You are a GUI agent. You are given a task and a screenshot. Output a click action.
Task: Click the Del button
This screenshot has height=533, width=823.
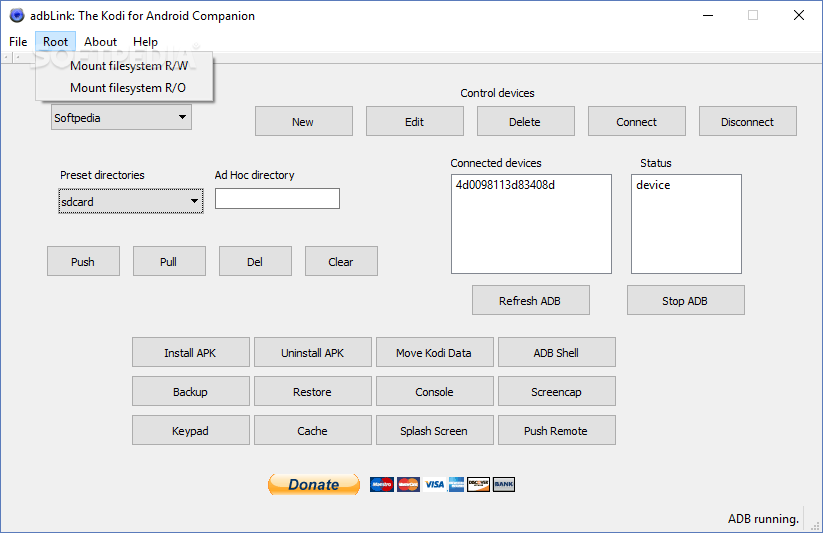point(255,261)
